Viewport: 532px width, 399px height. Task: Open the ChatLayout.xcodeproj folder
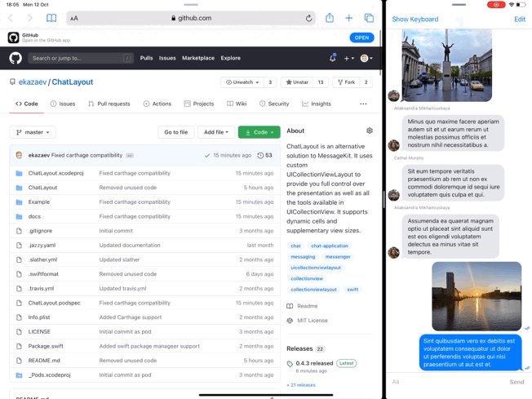tap(55, 173)
